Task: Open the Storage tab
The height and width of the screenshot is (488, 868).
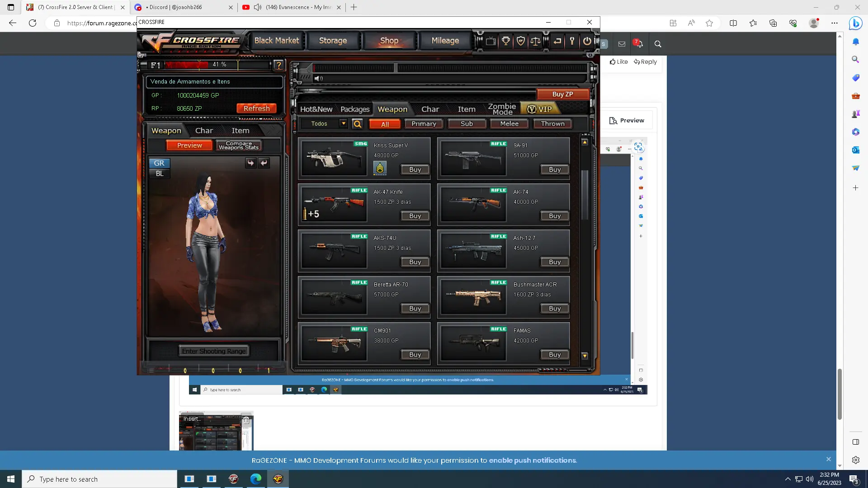Action: click(333, 41)
